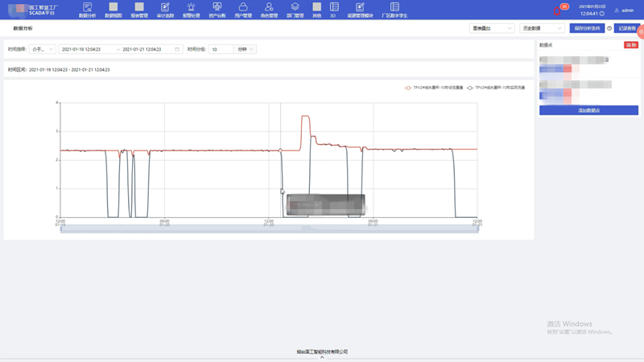Click the blue 添加数据点 button

pos(588,110)
